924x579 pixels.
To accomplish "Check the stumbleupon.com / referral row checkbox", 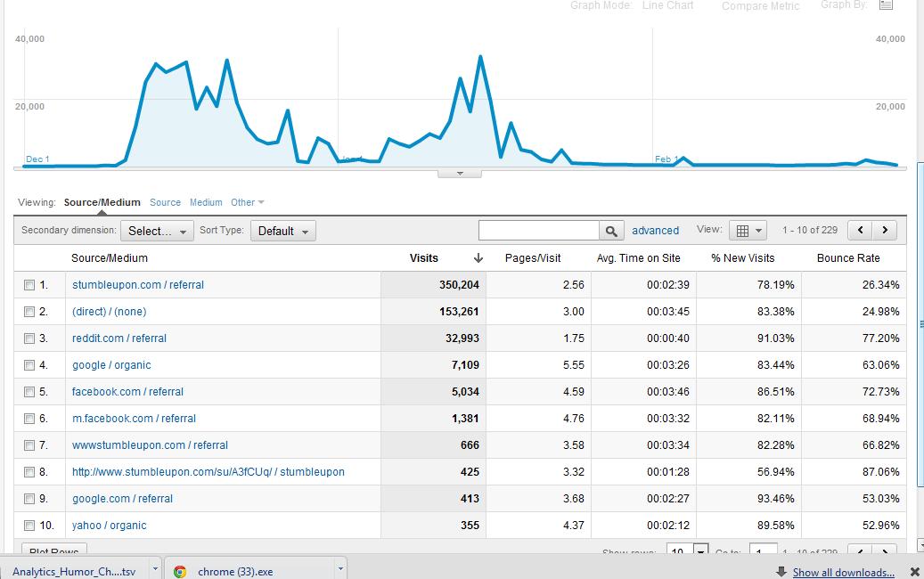I will pyautogui.click(x=29, y=285).
